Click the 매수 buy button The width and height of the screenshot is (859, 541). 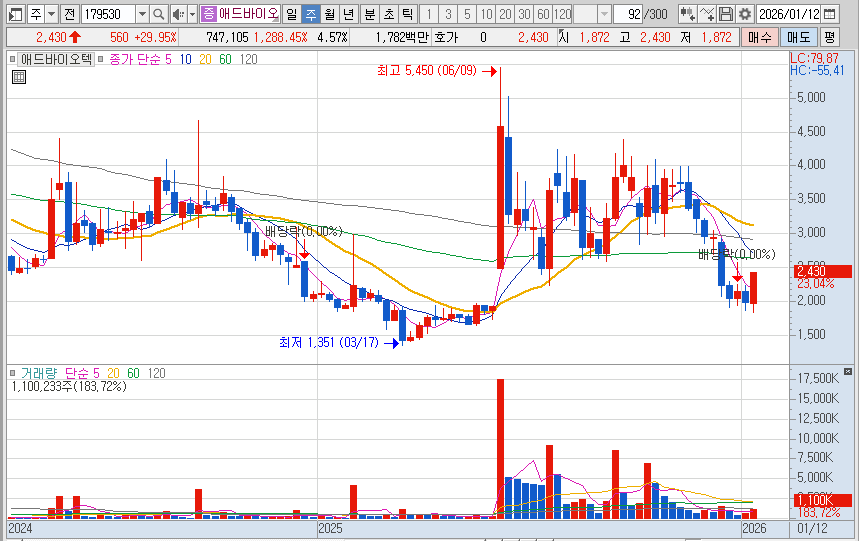(760, 37)
